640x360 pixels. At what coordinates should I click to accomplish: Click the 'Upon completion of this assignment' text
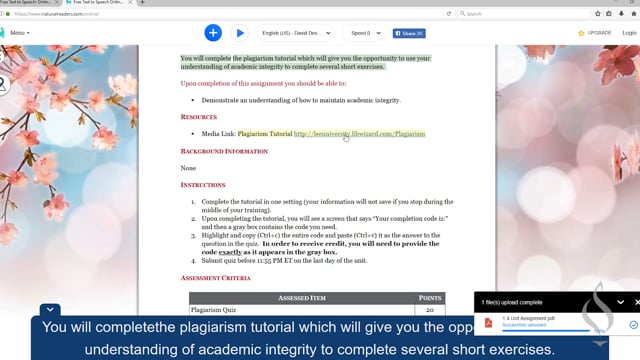[264, 83]
